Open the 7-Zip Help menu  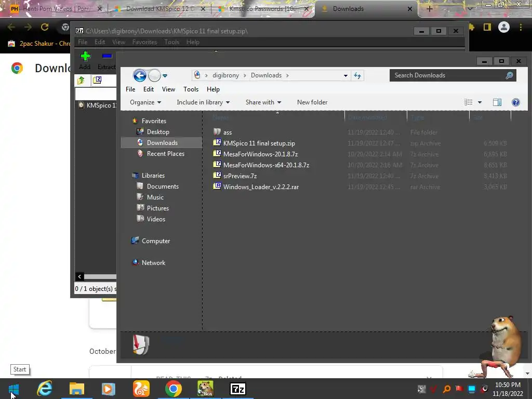point(193,42)
